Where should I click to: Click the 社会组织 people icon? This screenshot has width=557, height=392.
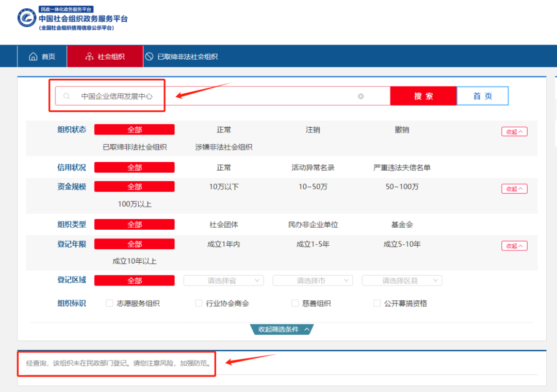[x=90, y=57]
